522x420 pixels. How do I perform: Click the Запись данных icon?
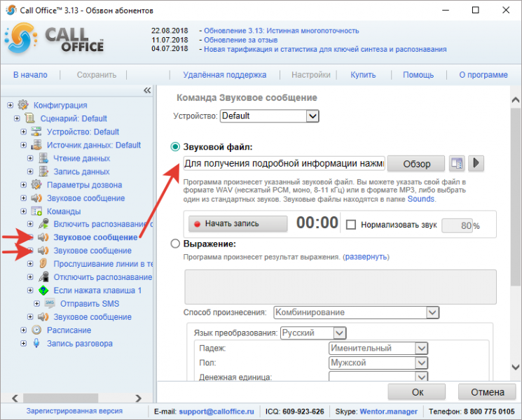pos(43,171)
